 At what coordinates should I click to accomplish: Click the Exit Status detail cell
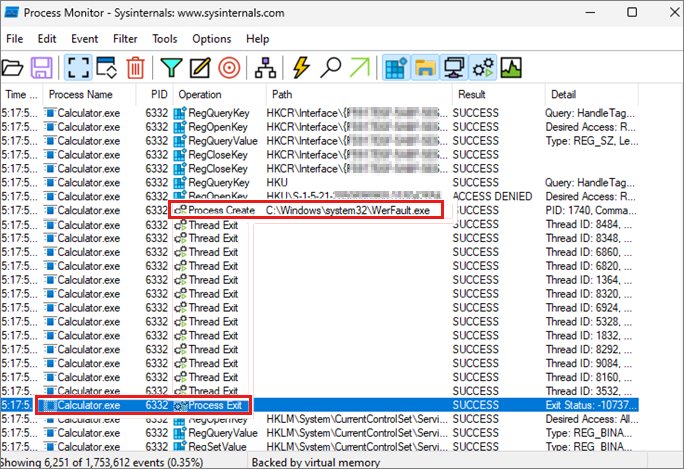click(591, 405)
